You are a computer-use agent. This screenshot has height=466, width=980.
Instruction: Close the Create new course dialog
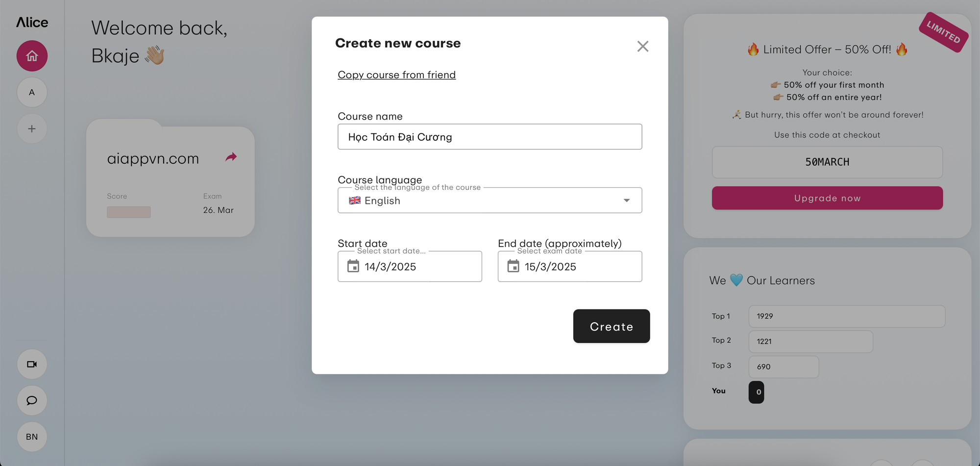click(x=643, y=46)
